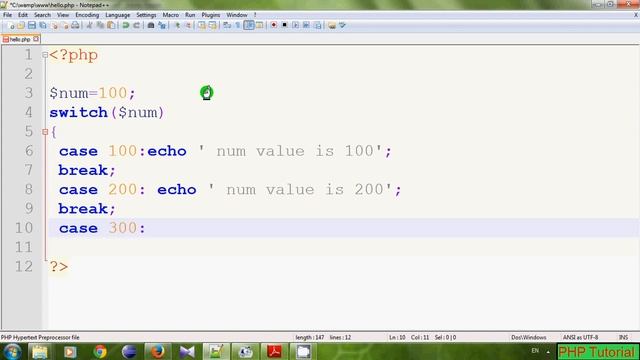Click the toolbar icon right of Indent Guide
640x360 pixels.
coord(259,25)
